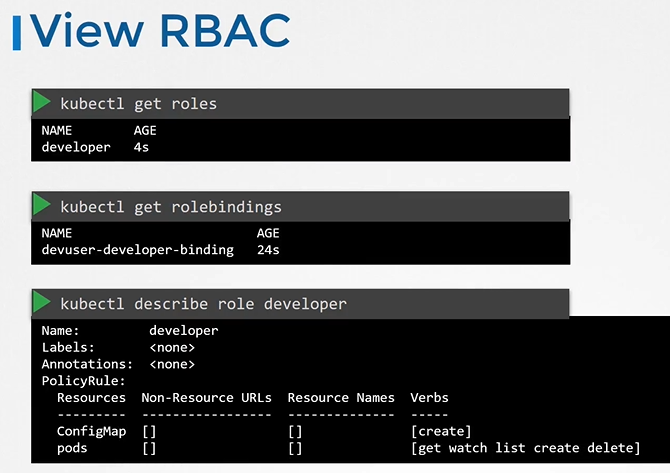This screenshot has width=670, height=473.
Task: Click the "kubectl describe role developer" command
Action: [203, 303]
